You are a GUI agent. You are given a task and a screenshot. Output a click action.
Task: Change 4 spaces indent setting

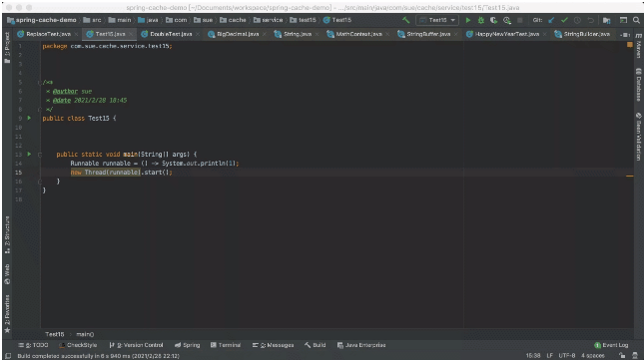coord(593,355)
